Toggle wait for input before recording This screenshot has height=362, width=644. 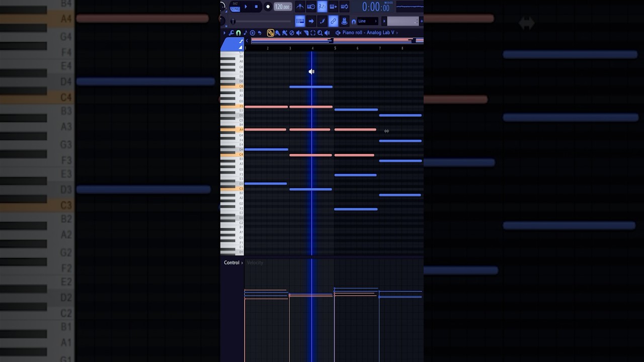coord(311,7)
